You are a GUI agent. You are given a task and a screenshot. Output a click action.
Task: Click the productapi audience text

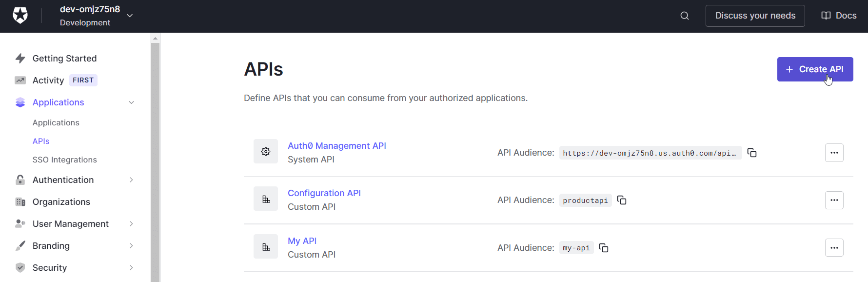tap(586, 201)
